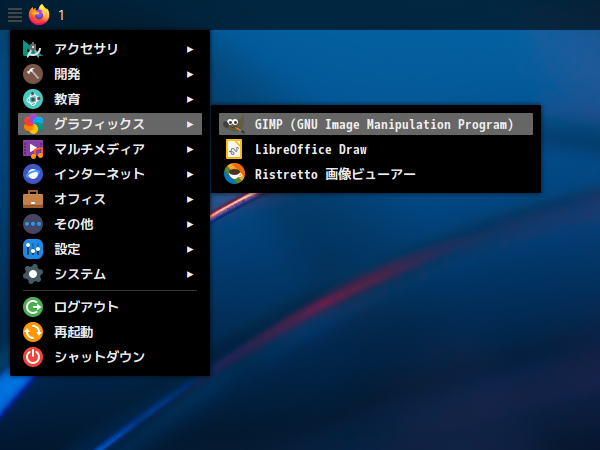
Task: Click the その他 three-dots icon
Action: [33, 224]
